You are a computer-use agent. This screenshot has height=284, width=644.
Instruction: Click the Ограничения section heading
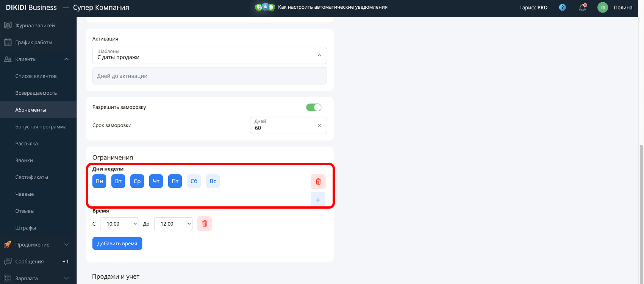point(113,158)
